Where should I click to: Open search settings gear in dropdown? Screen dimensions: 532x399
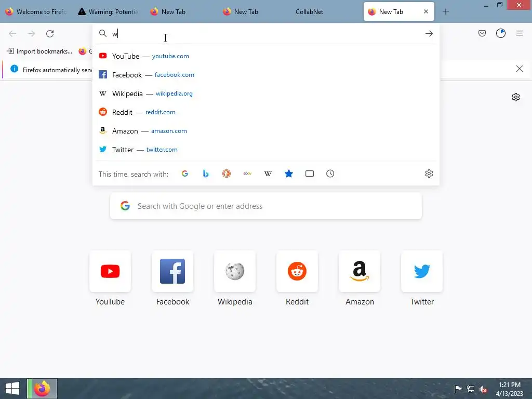click(429, 174)
